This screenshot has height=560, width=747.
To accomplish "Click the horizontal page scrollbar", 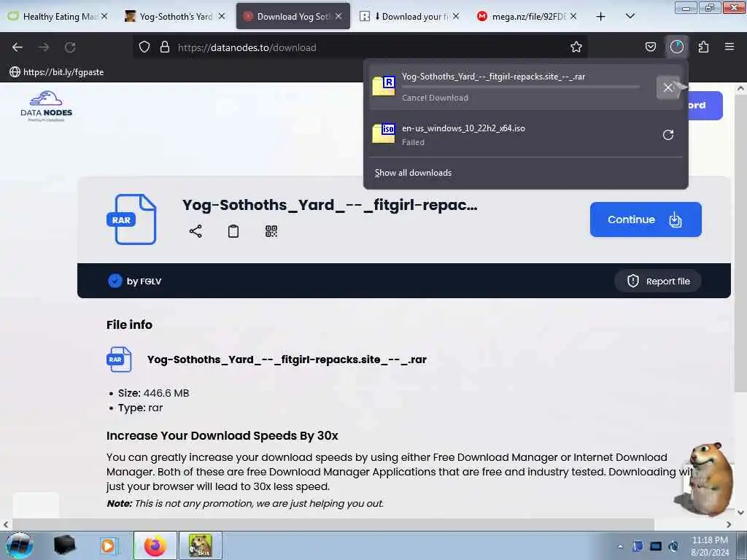I will point(333,524).
